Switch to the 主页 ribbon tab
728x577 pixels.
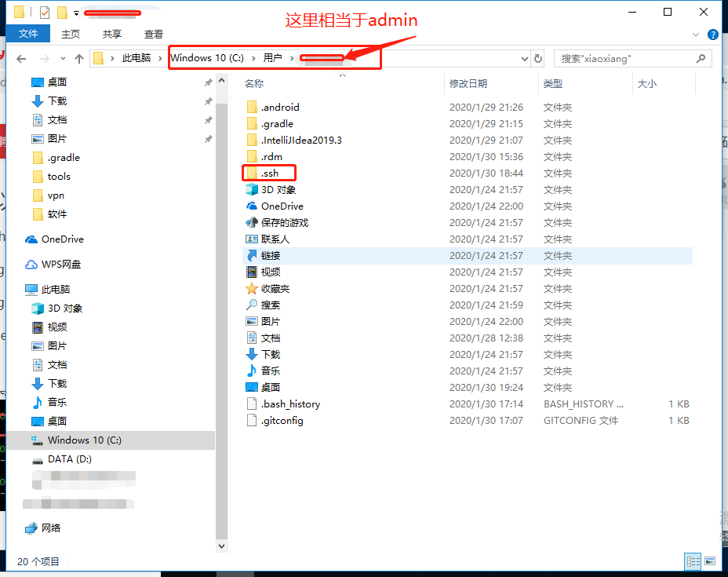point(71,34)
